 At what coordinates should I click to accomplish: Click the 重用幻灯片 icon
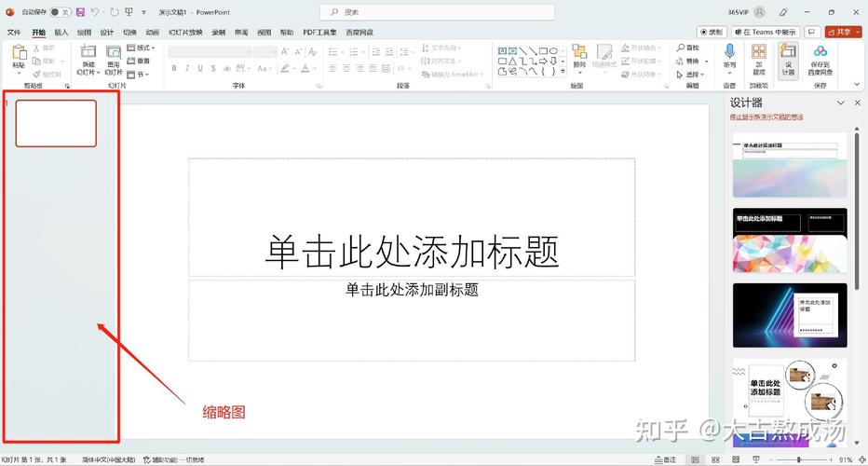tap(114, 52)
